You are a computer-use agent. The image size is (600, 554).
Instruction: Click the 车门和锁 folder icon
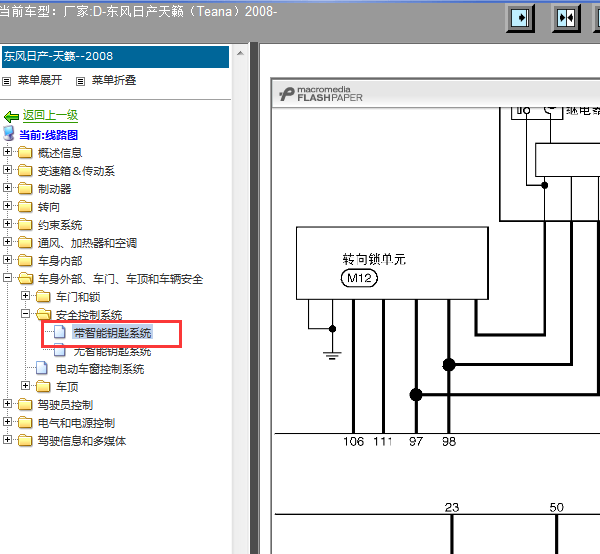(43, 296)
